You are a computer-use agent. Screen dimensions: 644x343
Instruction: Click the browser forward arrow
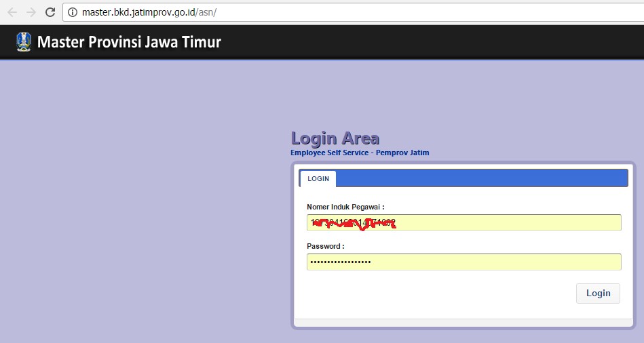pos(31,12)
